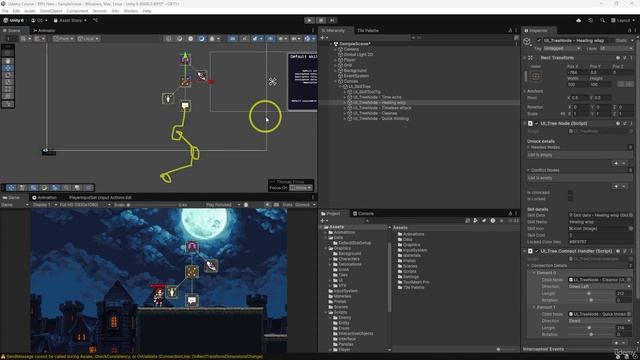
Task: Switch to the Console tab
Action: point(363,213)
